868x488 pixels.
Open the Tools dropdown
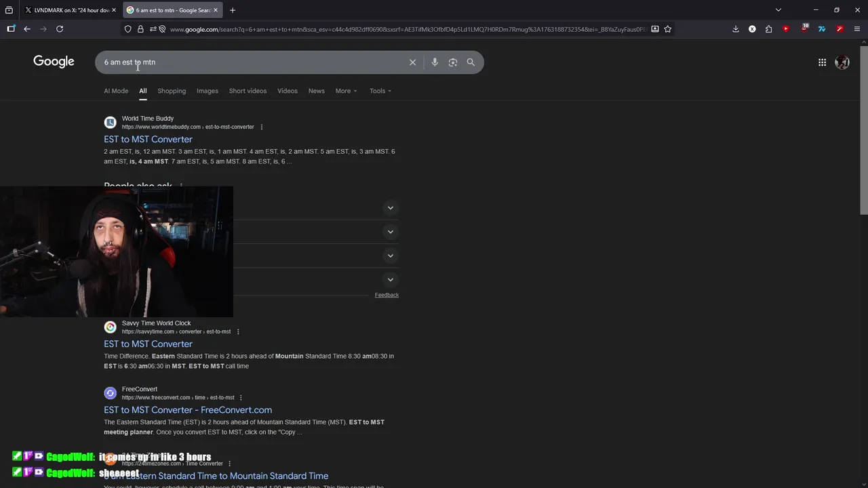click(x=380, y=91)
